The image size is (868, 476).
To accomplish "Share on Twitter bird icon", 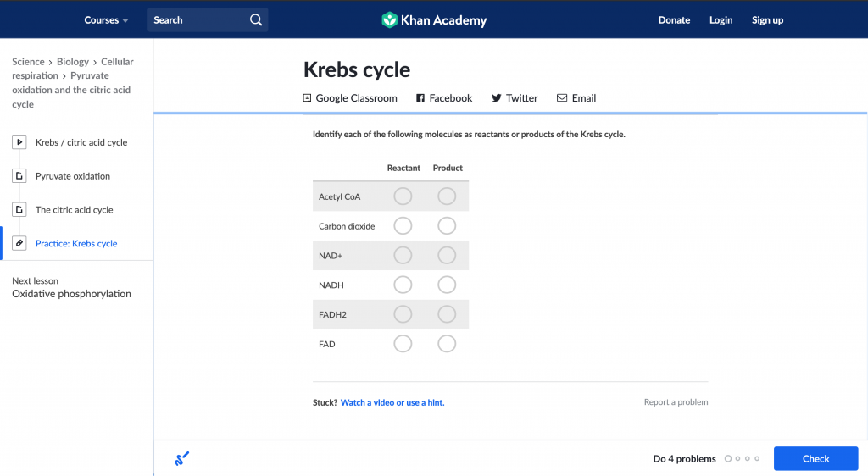I will [497, 98].
